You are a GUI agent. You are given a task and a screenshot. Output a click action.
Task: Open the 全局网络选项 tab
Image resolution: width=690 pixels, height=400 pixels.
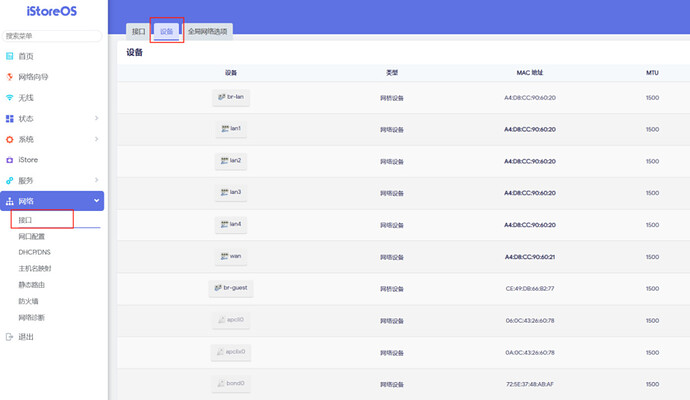208,32
